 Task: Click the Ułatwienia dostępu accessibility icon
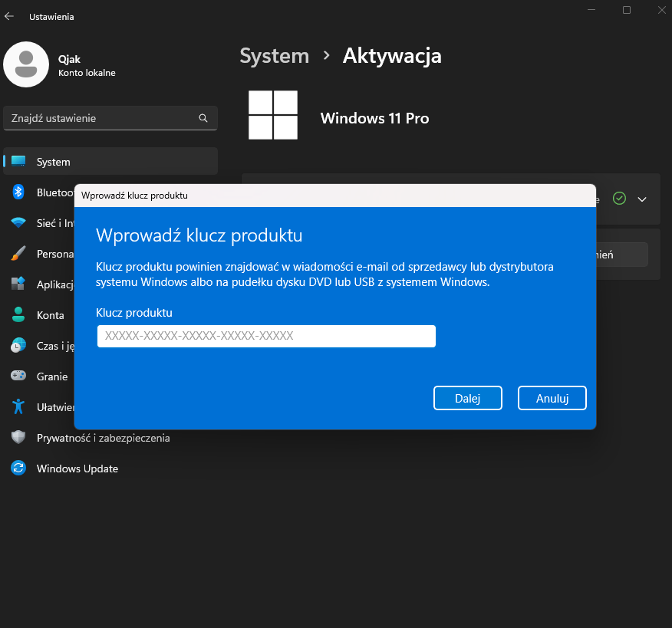pos(18,406)
